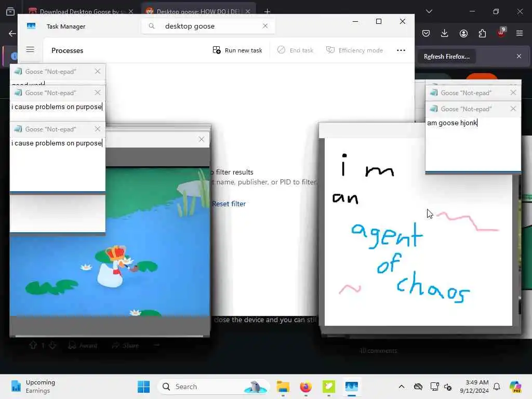The width and height of the screenshot is (532, 399).
Task: Open the Firefox application menu
Action: [x=520, y=33]
